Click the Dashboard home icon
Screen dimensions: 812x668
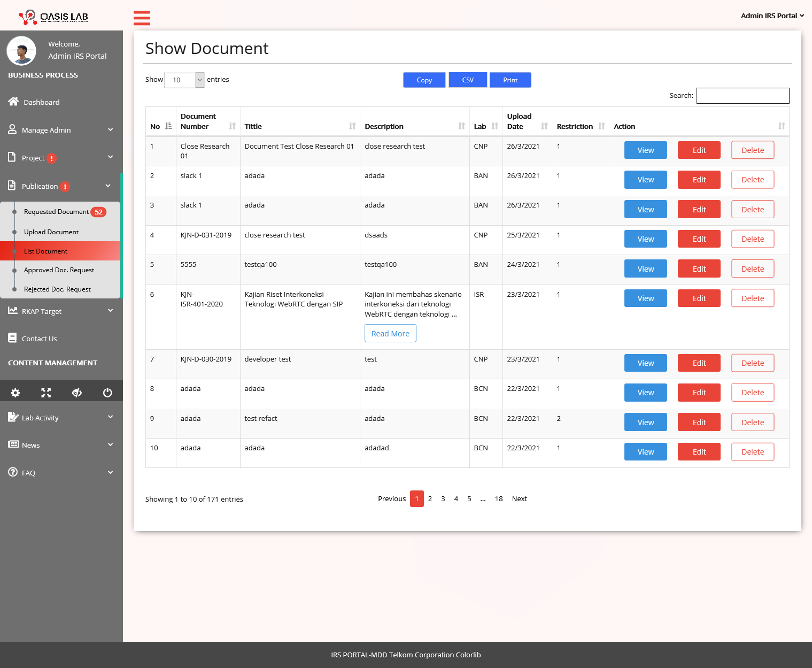tap(13, 102)
